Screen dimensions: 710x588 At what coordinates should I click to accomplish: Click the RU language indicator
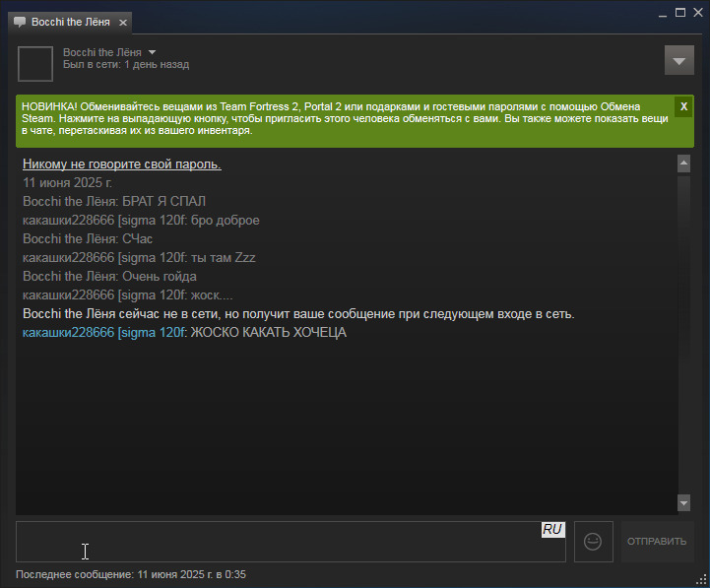click(552, 530)
